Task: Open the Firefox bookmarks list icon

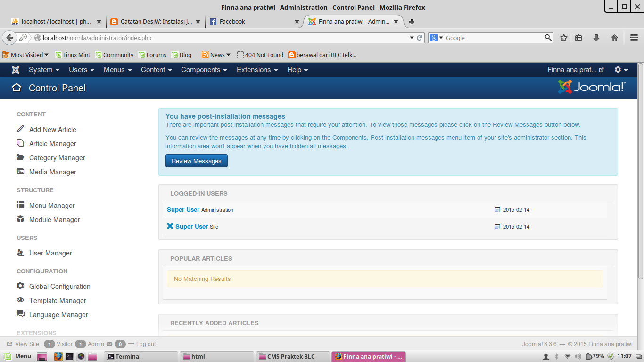Action: click(578, 38)
